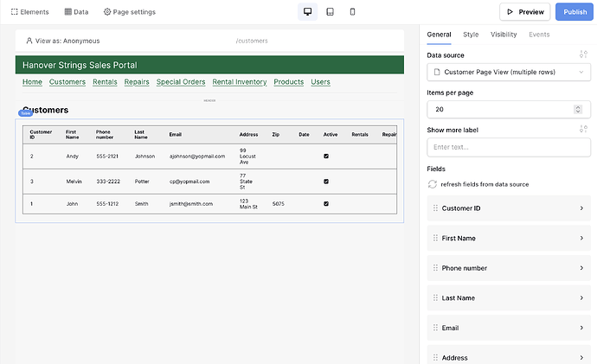
Task: Expand the Last Name field settings
Action: [x=581, y=297]
